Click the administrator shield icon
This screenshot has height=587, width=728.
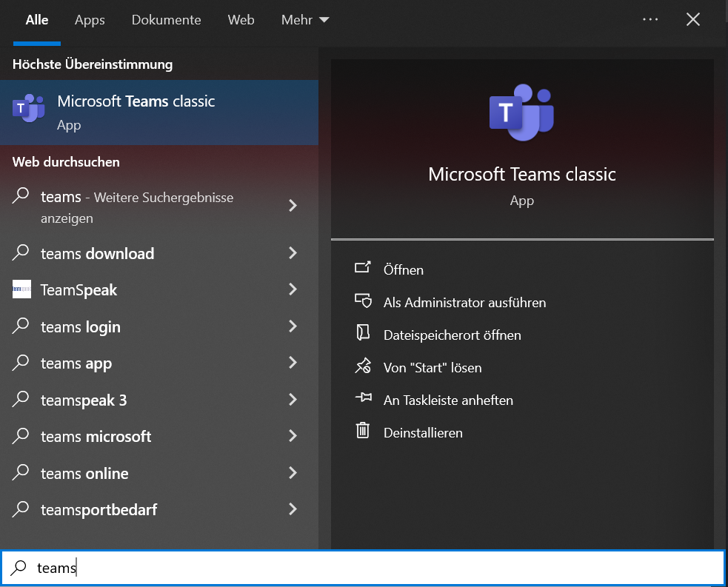(x=363, y=301)
